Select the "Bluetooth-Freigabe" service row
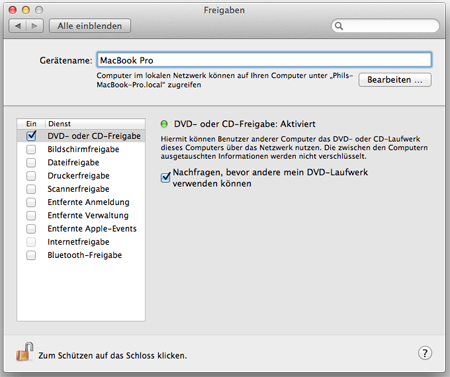450x377 pixels. 81,255
